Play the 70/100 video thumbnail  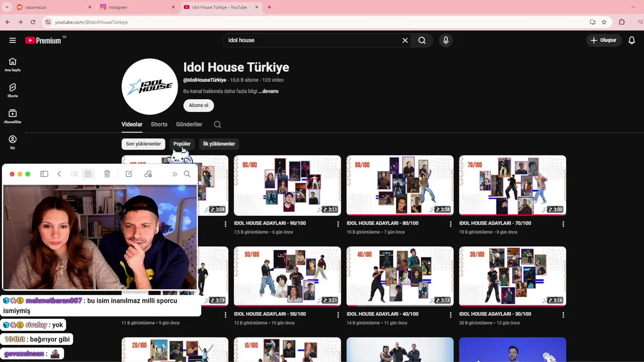(x=513, y=186)
